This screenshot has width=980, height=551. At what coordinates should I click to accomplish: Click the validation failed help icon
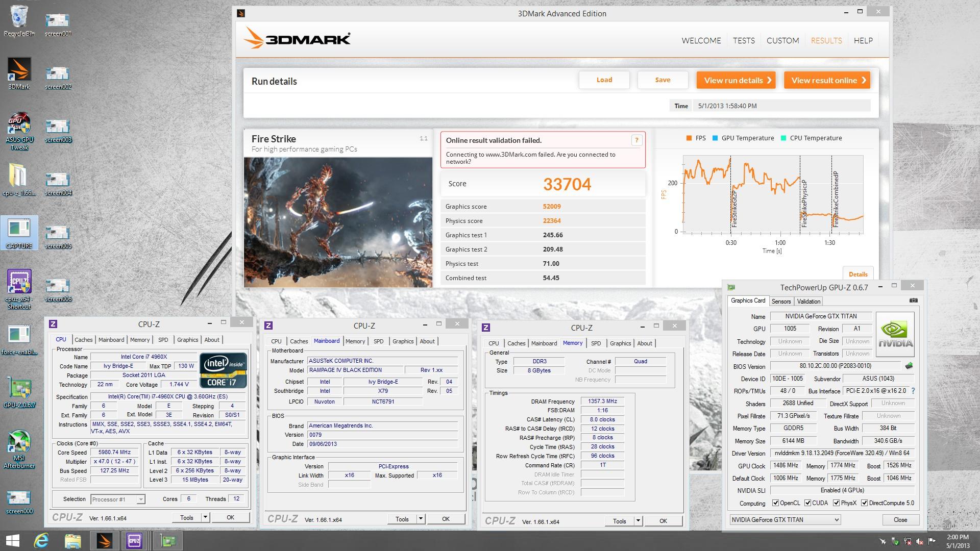(636, 140)
